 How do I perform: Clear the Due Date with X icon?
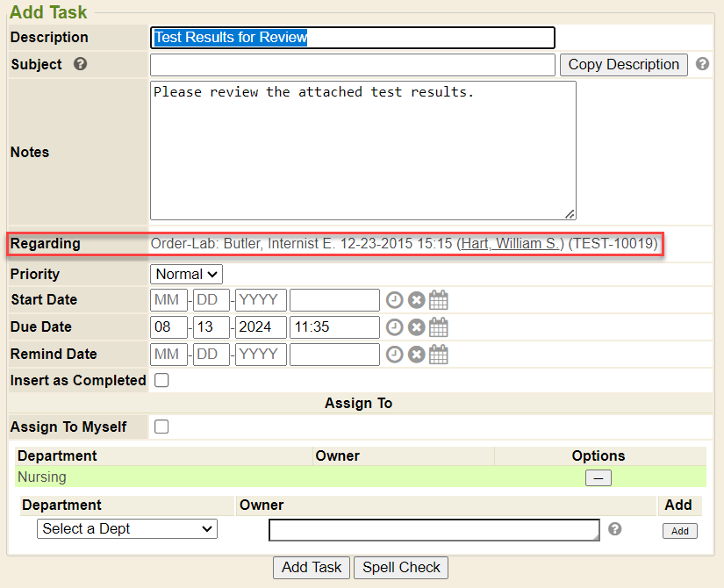tap(416, 327)
